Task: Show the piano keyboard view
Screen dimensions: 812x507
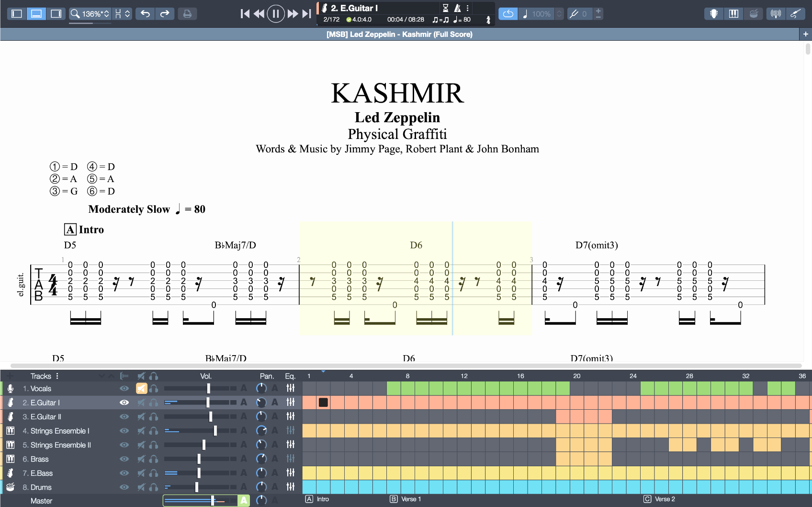Action: point(733,14)
